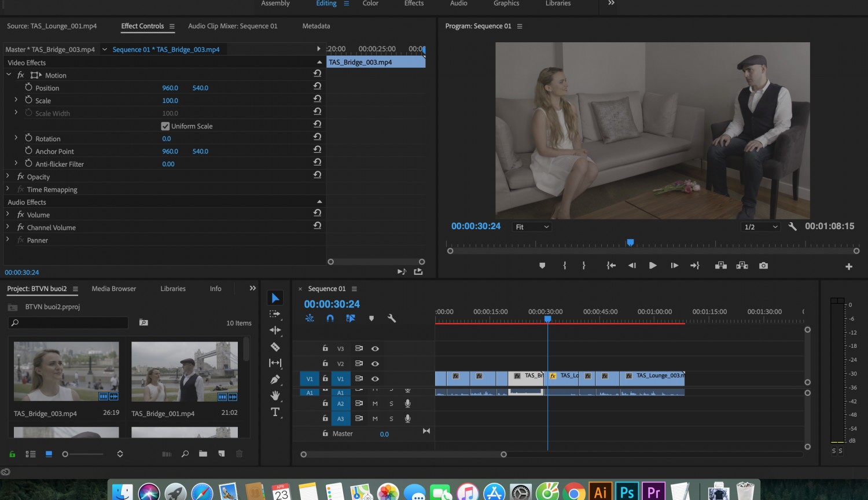Expand Rotation property
The image size is (868, 500).
click(16, 138)
